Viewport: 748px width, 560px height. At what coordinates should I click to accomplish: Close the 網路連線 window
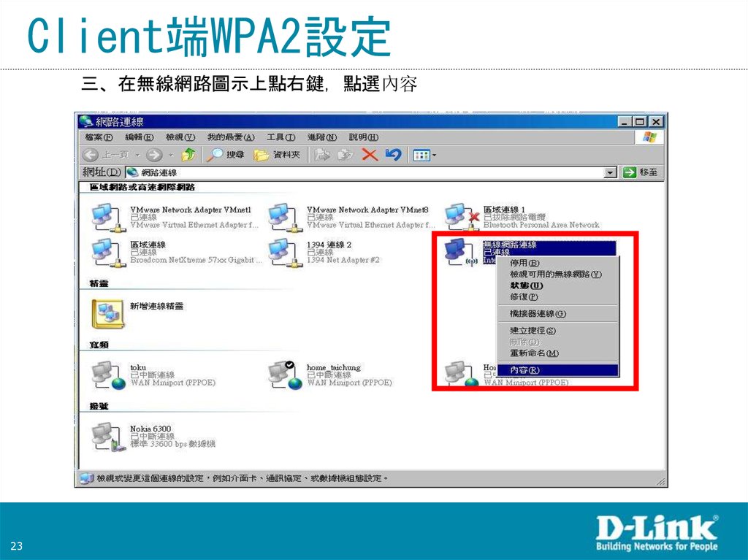click(x=656, y=122)
